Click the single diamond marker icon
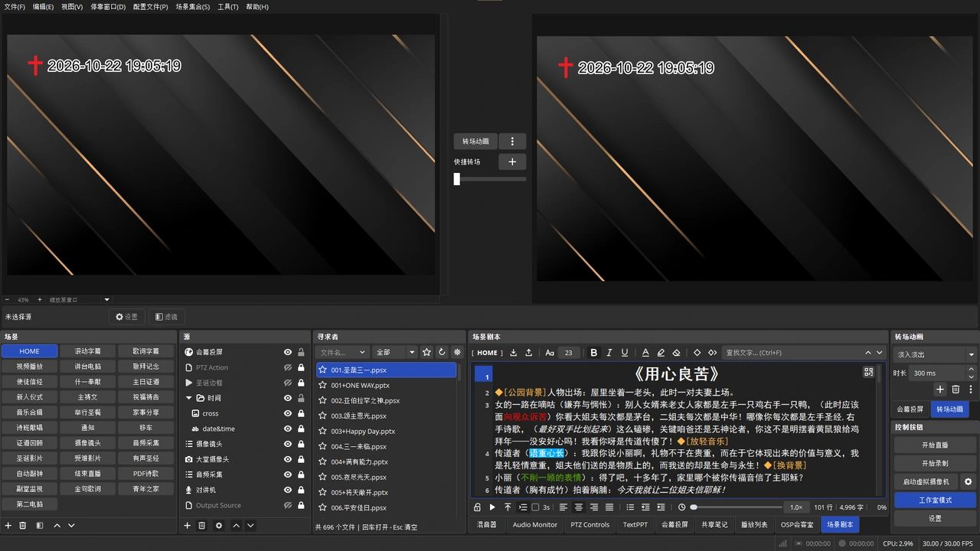 click(x=697, y=353)
